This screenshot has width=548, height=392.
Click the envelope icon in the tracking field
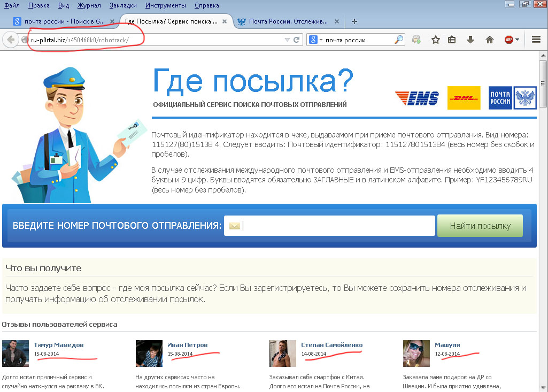[x=235, y=226]
